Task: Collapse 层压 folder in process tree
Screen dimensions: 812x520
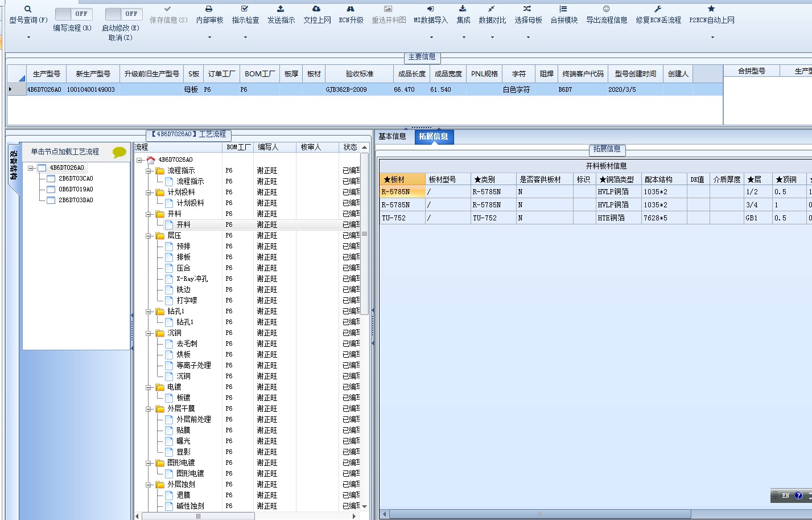Action: pyautogui.click(x=149, y=235)
